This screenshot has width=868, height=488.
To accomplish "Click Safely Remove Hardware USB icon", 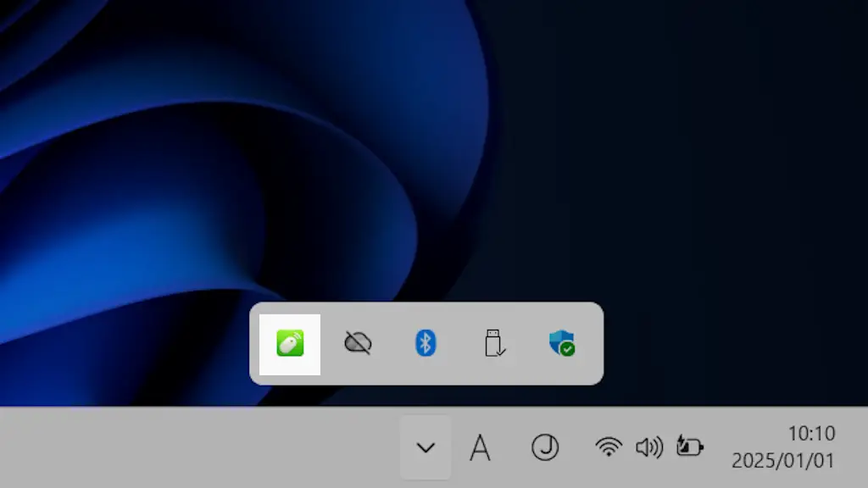I will [x=494, y=343].
